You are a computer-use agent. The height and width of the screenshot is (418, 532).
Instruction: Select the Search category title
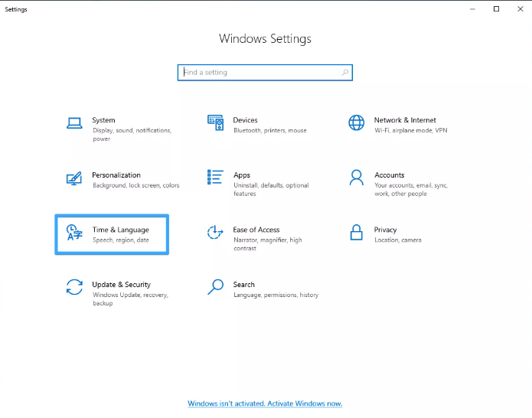244,285
